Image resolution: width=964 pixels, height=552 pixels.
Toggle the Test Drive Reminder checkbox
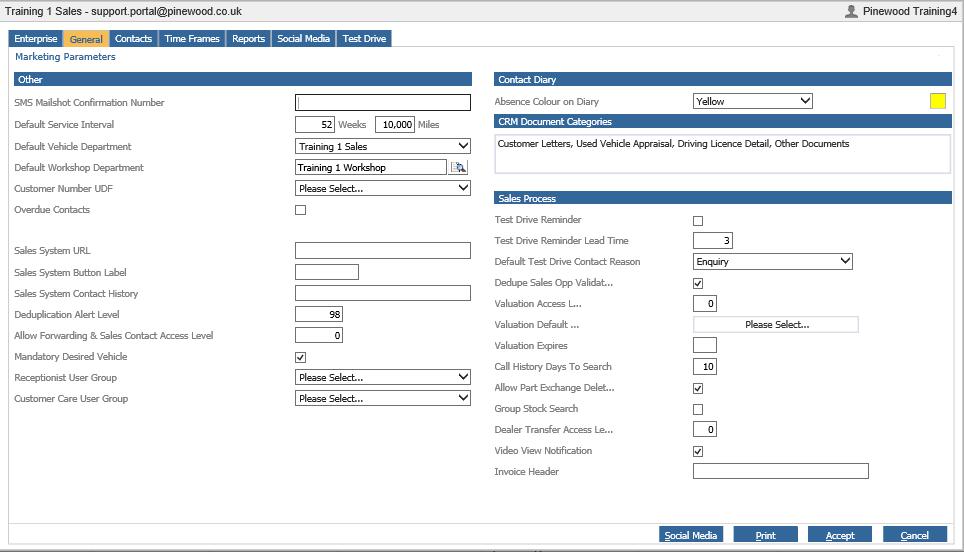[698, 221]
